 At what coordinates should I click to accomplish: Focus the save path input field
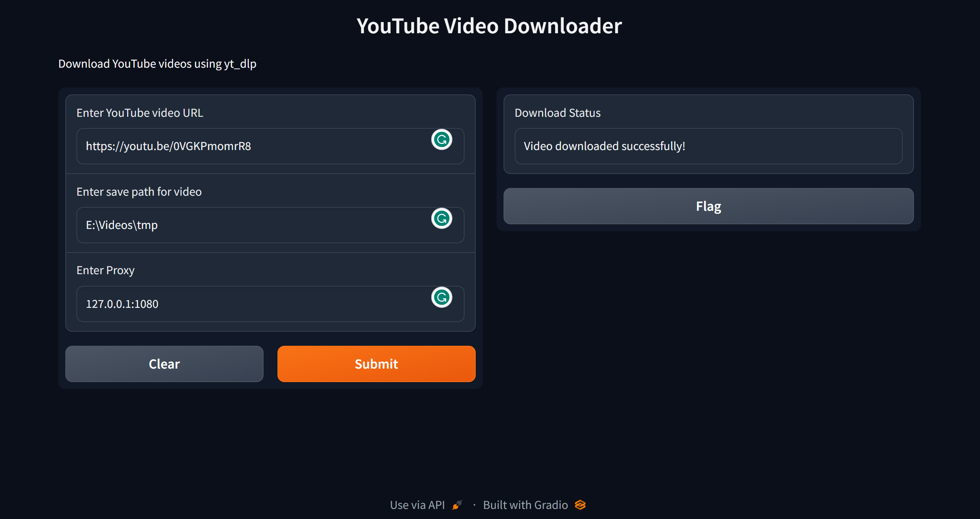click(251, 225)
